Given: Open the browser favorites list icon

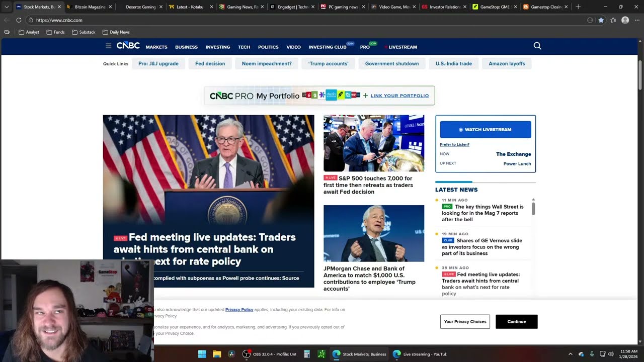Looking at the screenshot, I should (x=613, y=20).
